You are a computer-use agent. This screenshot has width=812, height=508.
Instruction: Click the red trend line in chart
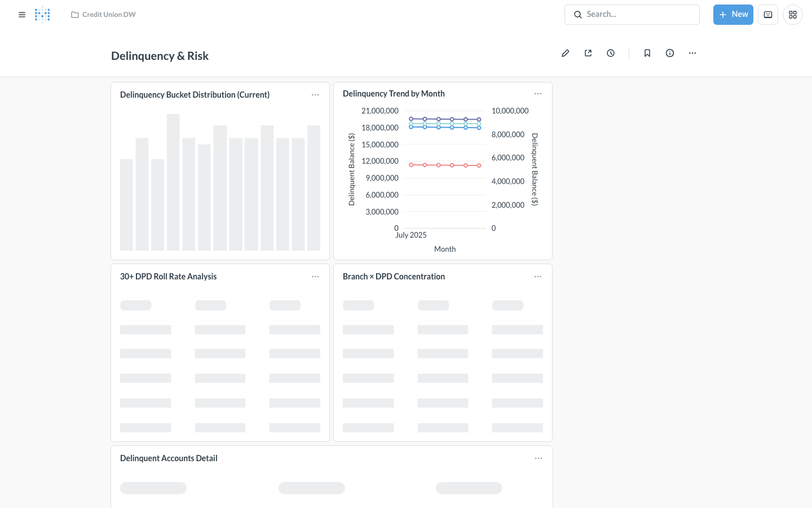point(445,165)
